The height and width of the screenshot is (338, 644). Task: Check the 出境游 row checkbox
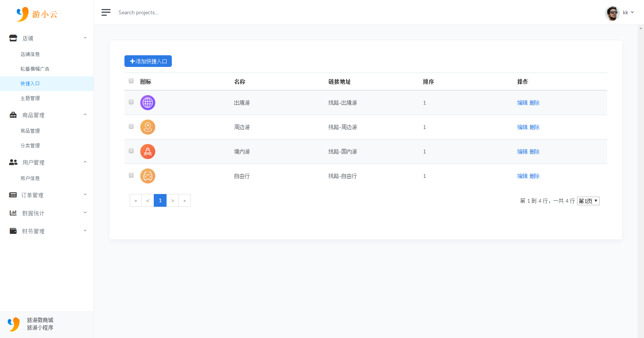(131, 102)
